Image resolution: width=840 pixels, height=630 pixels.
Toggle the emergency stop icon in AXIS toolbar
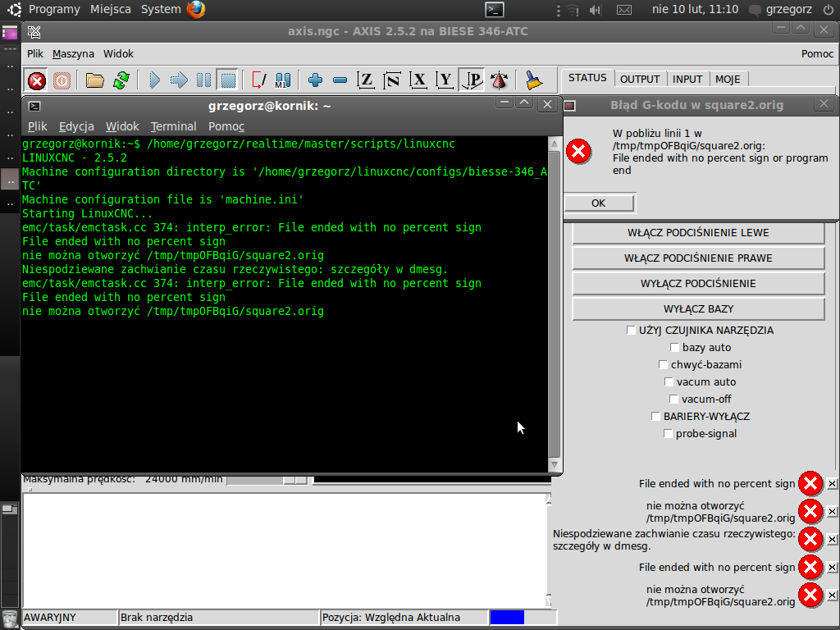click(36, 81)
